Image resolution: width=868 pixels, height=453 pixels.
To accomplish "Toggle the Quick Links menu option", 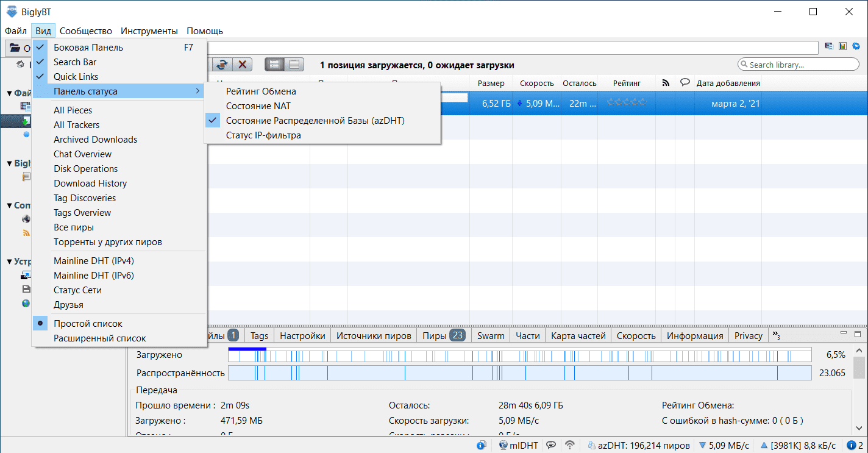I will point(119,76).
